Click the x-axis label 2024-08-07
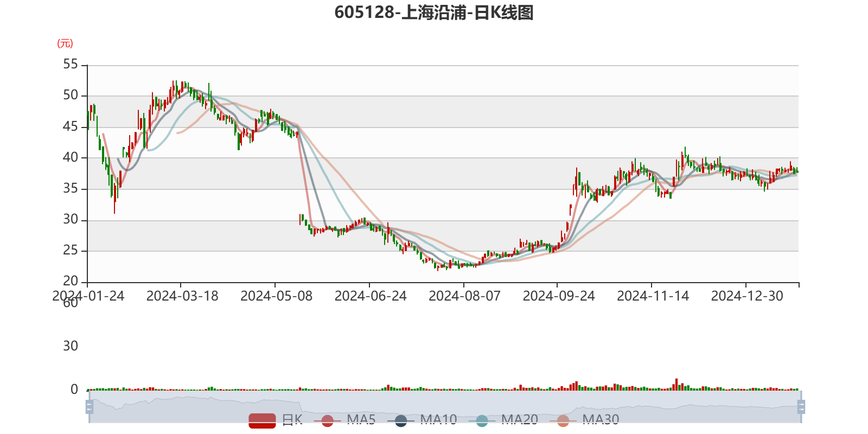The image size is (868, 434). click(465, 296)
